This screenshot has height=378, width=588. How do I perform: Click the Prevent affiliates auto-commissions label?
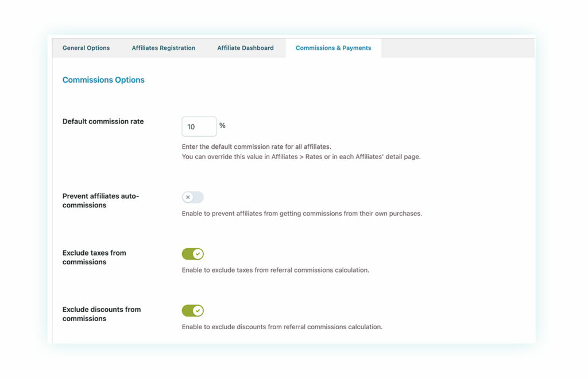tap(100, 200)
